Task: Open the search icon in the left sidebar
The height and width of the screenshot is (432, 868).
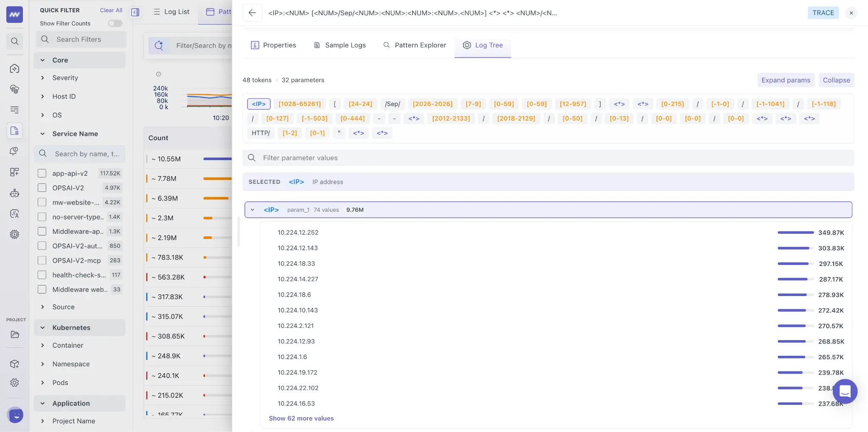Action: [14, 41]
